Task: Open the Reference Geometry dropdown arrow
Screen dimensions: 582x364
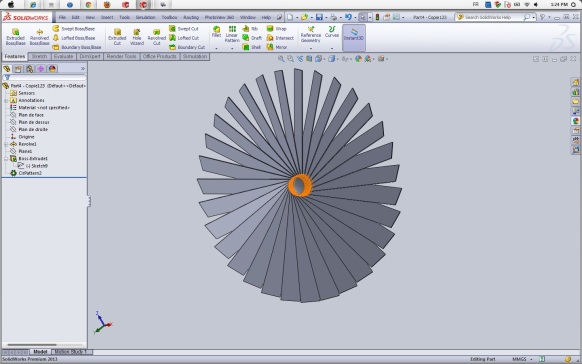Action: tap(311, 48)
